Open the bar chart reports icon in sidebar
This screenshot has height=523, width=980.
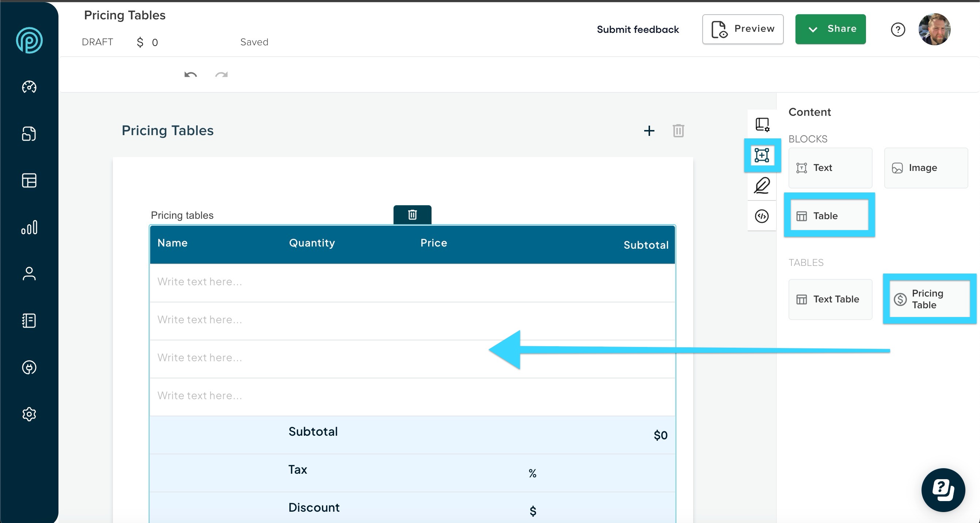click(29, 227)
